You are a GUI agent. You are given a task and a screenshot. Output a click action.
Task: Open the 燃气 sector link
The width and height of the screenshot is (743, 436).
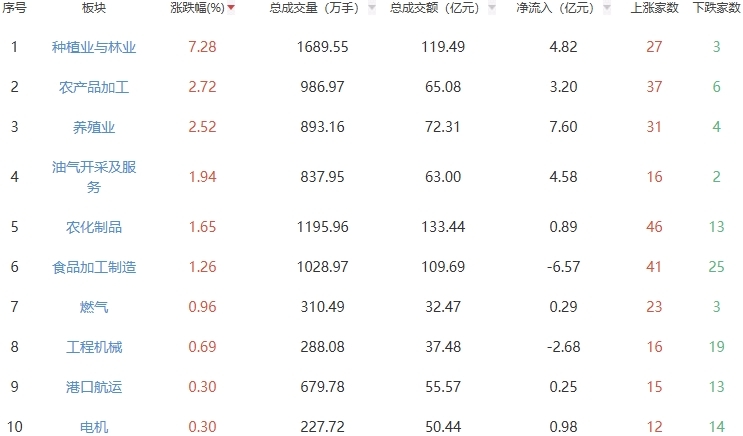(x=94, y=307)
